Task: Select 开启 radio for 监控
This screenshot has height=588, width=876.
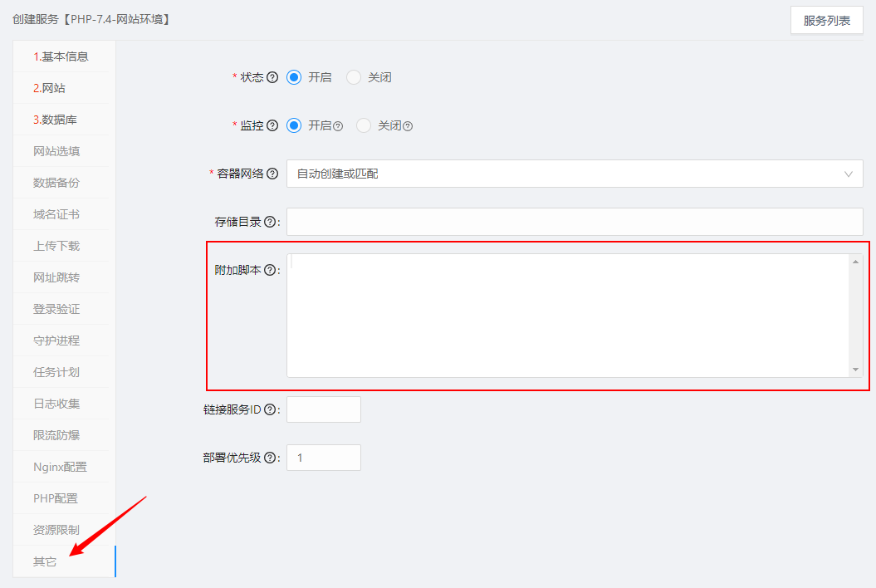Action: pos(294,125)
